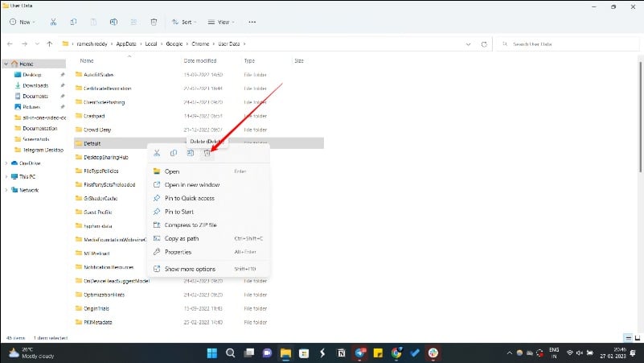644x363 pixels.
Task: Click the Rename icon in context menu
Action: (191, 153)
